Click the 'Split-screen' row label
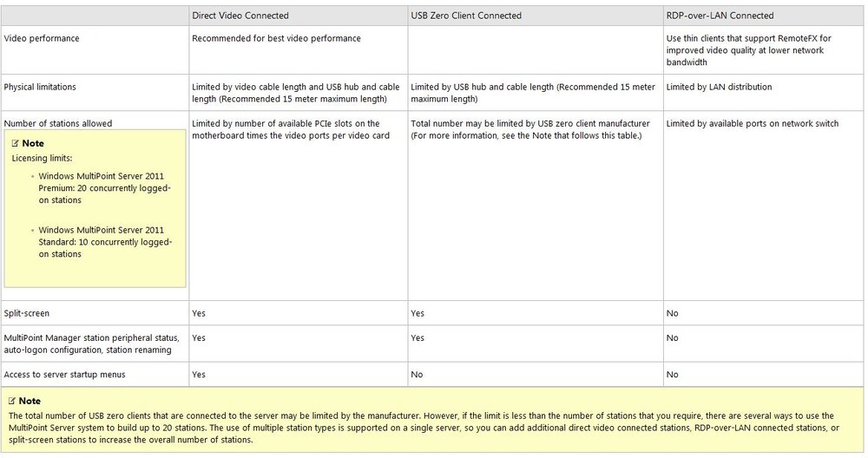 click(x=27, y=313)
